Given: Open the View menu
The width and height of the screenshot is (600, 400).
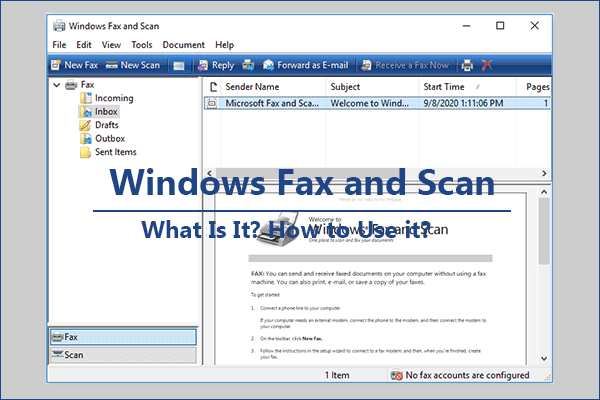Looking at the screenshot, I should (x=111, y=45).
